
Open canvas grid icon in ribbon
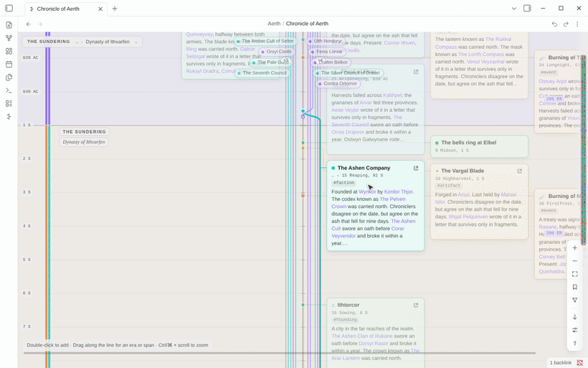point(9,51)
